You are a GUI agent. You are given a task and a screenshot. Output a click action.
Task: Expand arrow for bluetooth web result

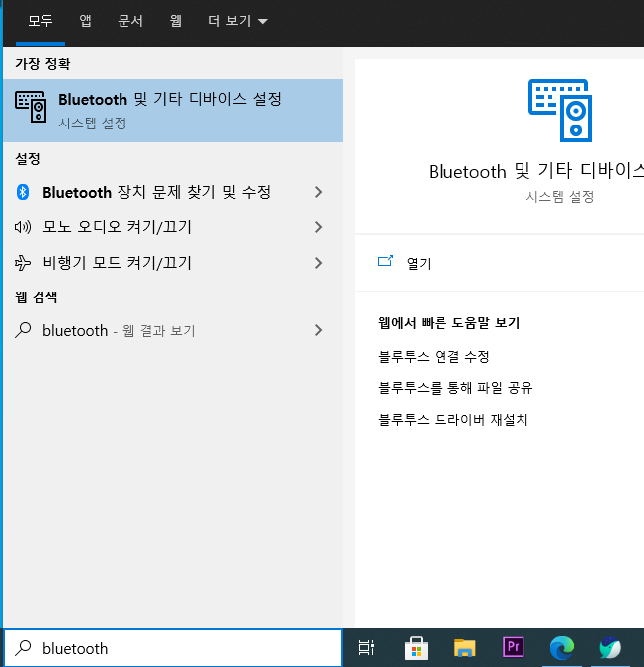[x=319, y=330]
